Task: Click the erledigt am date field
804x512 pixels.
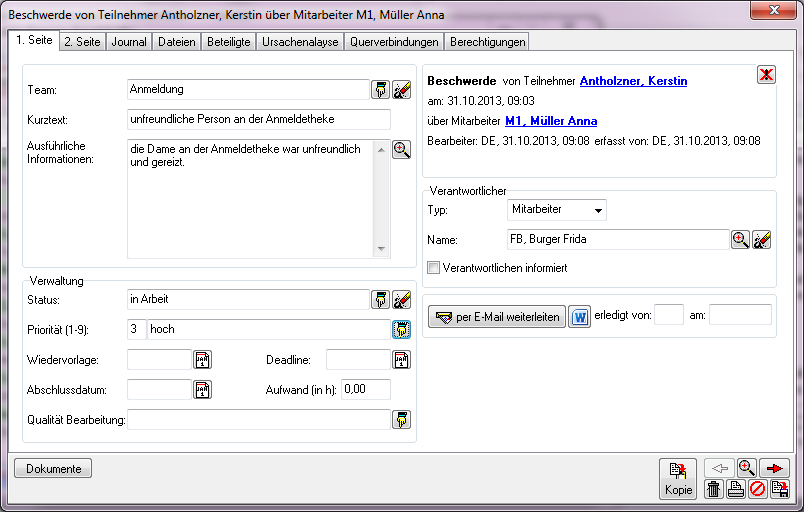Action: 740,315
